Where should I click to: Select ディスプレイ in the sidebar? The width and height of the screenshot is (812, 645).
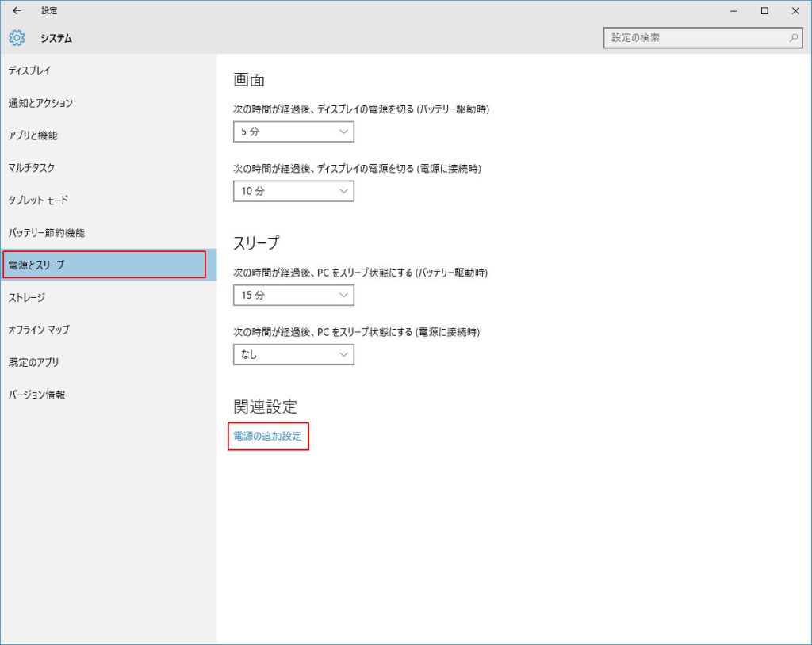29,71
